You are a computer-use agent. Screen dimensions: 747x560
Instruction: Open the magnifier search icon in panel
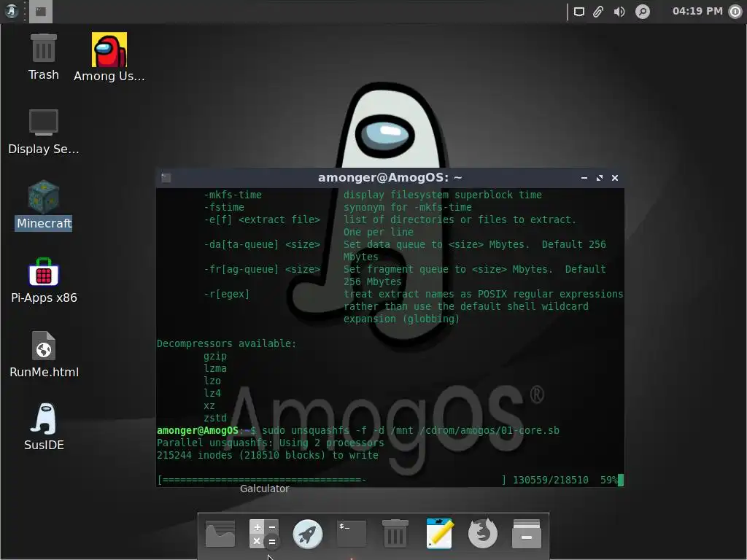pos(642,12)
